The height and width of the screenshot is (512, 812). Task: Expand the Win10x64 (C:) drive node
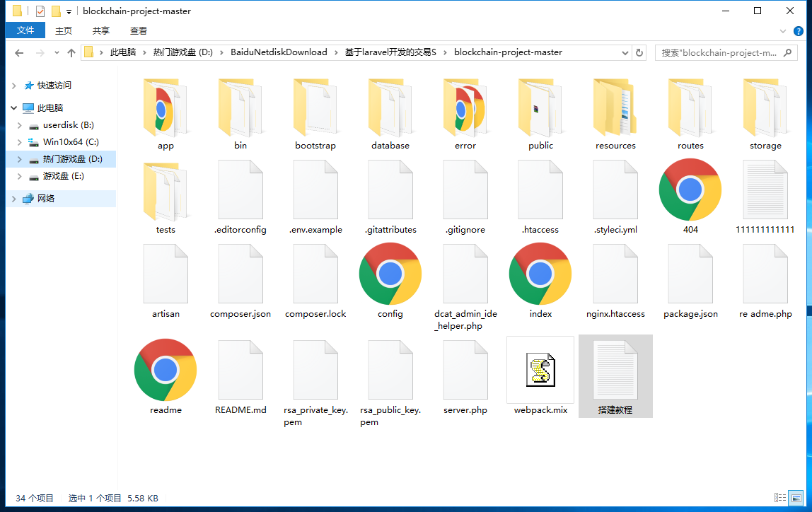coord(21,142)
